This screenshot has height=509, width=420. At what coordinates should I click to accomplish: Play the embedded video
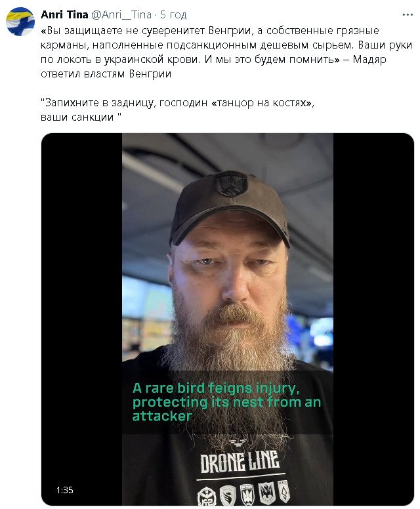pos(227,319)
